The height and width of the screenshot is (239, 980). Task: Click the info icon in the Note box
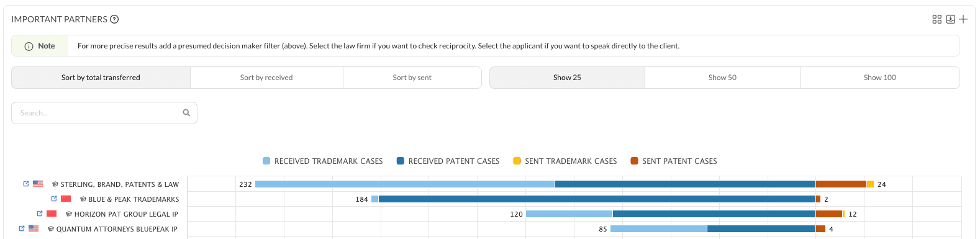coord(29,46)
